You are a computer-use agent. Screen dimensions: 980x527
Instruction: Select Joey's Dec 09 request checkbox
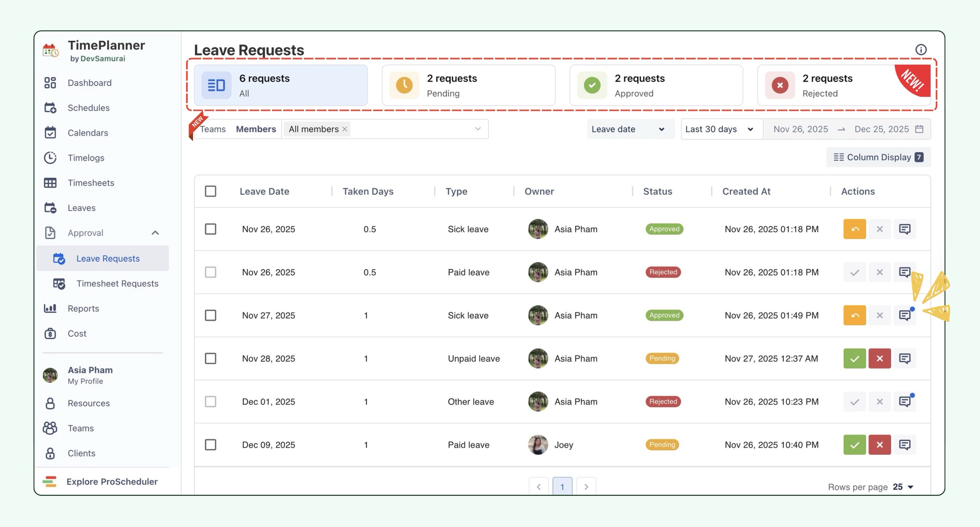point(210,444)
